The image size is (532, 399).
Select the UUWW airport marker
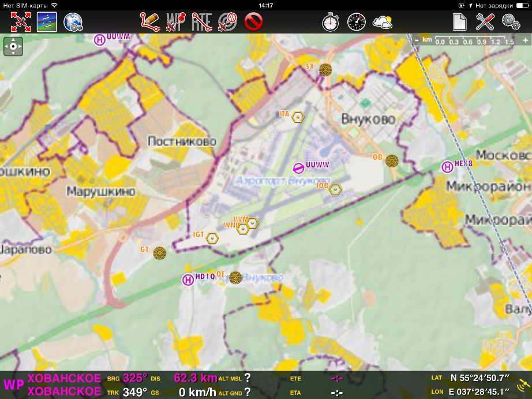tap(298, 167)
